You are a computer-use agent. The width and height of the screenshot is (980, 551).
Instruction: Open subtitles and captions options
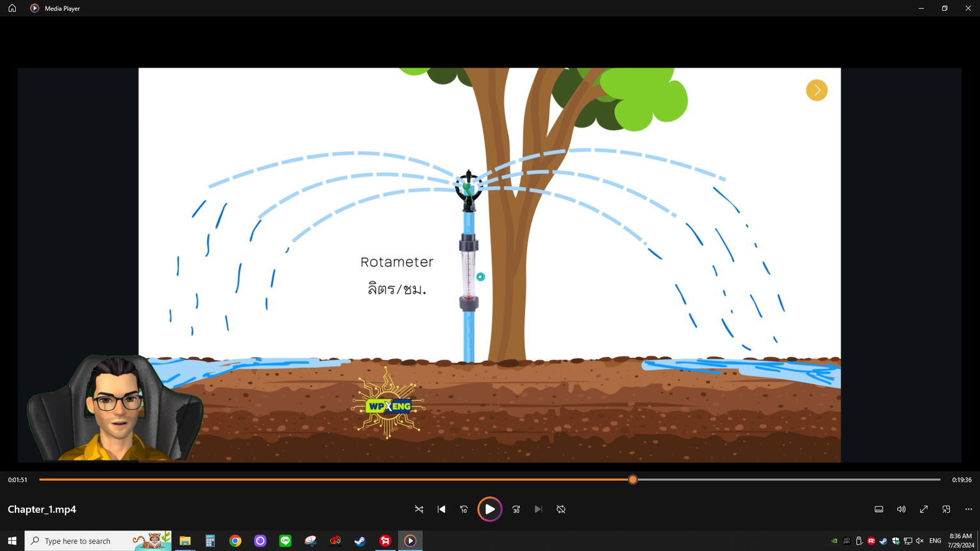(x=879, y=510)
